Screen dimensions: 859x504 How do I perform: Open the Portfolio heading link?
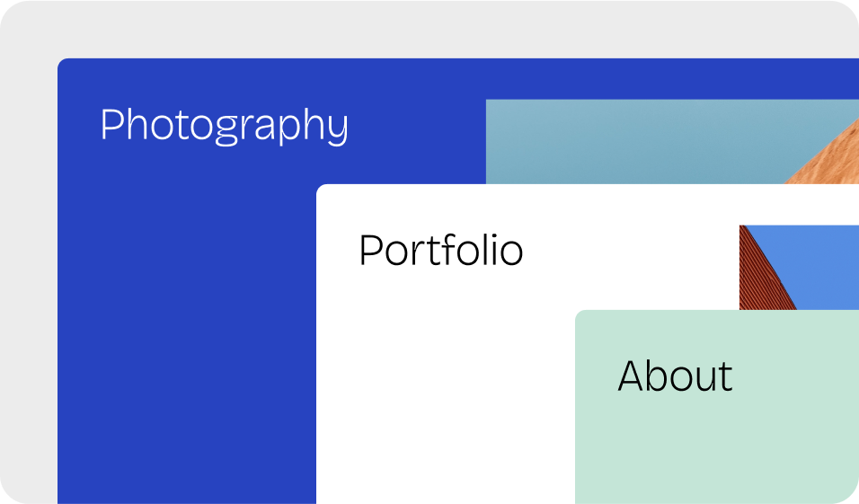[440, 250]
